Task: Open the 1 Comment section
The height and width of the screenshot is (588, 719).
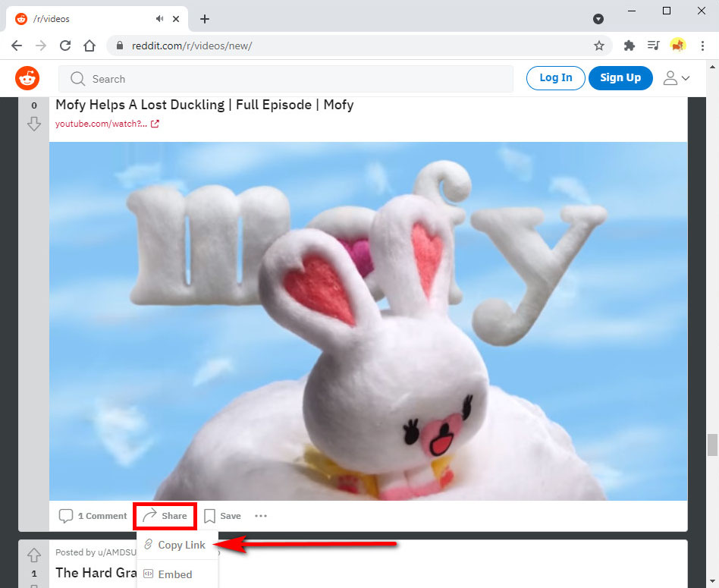Action: 93,516
